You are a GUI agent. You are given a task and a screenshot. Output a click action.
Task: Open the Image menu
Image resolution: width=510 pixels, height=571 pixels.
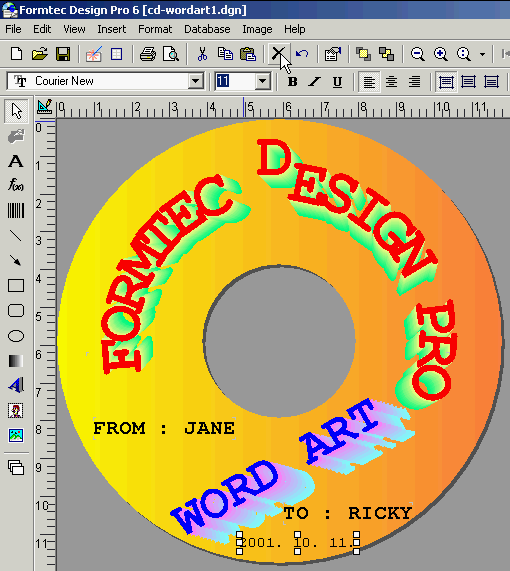(257, 29)
